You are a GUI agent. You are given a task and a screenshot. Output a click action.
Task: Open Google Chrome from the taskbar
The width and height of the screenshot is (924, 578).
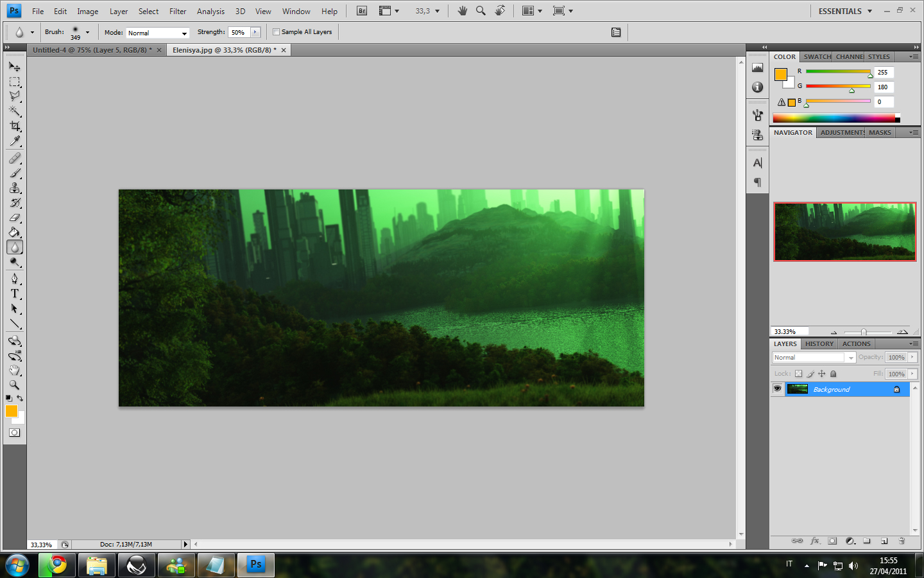click(57, 565)
